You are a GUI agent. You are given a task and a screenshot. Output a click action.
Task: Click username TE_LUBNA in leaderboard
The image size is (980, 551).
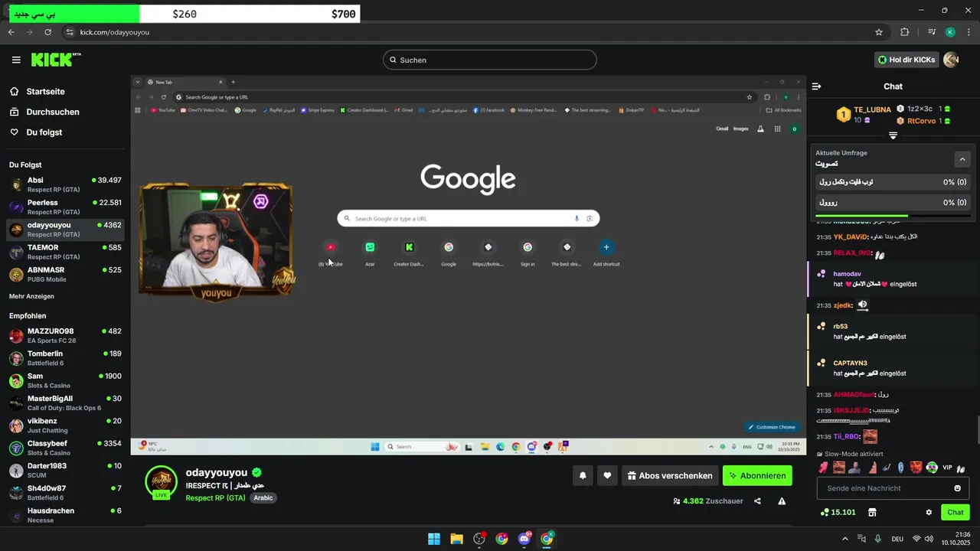click(x=873, y=109)
